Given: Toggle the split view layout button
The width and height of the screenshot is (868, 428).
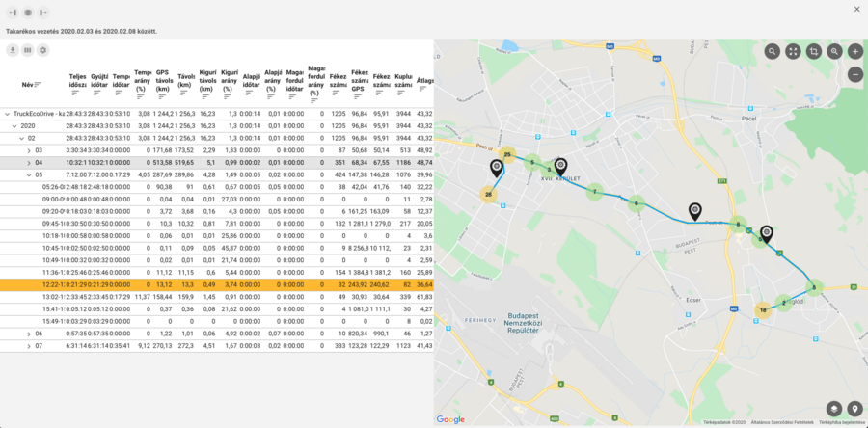Looking at the screenshot, I should 27,11.
